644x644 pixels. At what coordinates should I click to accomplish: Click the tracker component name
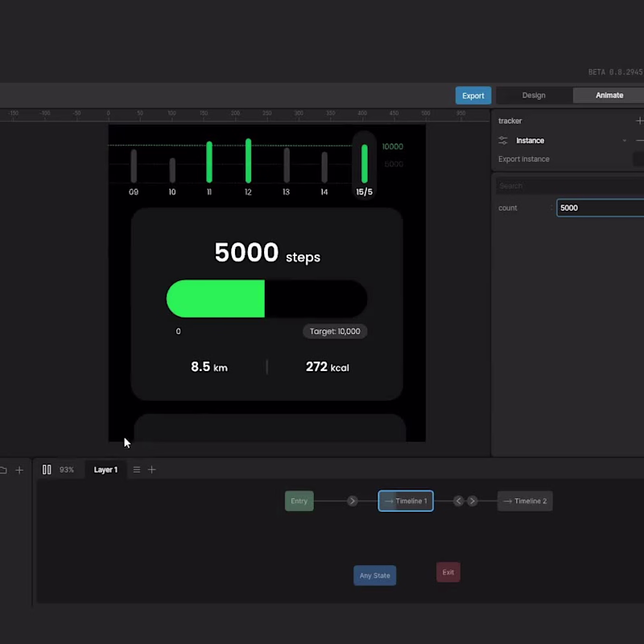pyautogui.click(x=510, y=121)
